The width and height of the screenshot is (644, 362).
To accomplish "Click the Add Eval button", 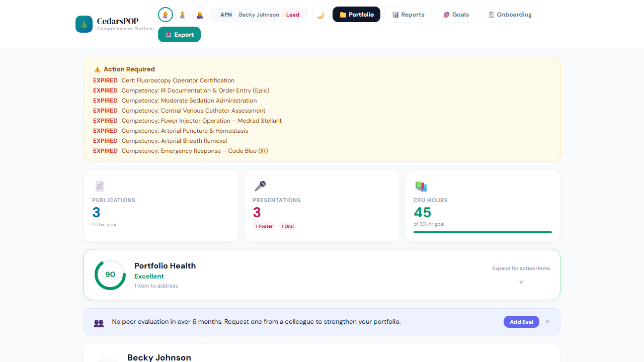I will (521, 321).
